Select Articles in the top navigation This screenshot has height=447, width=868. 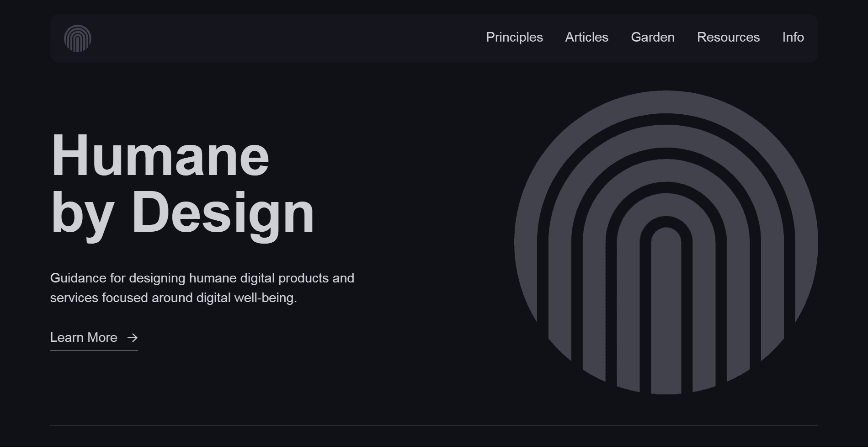click(x=586, y=37)
